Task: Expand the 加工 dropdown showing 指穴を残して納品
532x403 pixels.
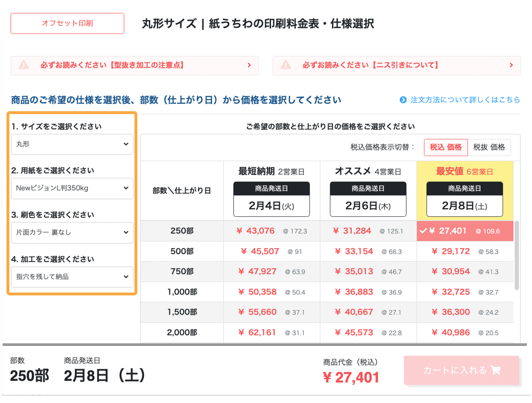Action: (72, 277)
